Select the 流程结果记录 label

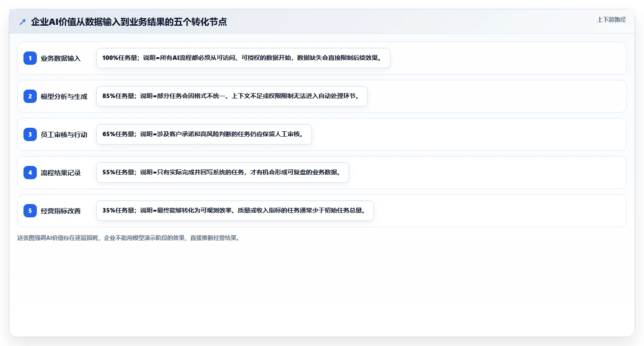coord(61,173)
